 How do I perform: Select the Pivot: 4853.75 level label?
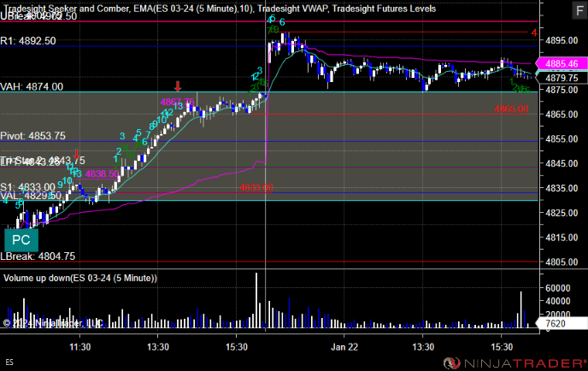32,136
